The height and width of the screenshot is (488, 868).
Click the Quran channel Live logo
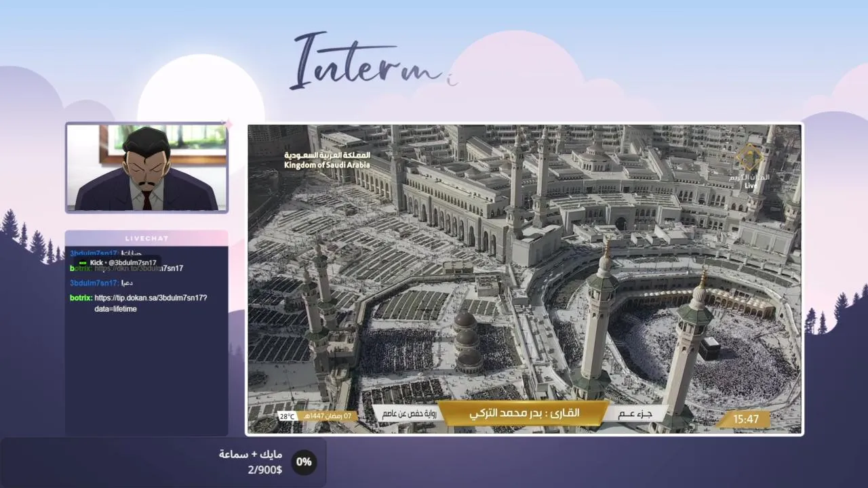[x=750, y=167]
